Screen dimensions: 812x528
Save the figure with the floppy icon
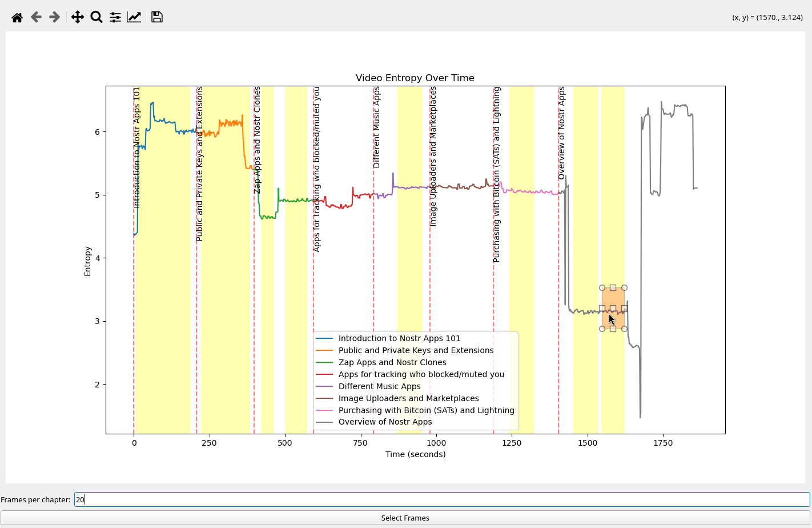(x=157, y=17)
